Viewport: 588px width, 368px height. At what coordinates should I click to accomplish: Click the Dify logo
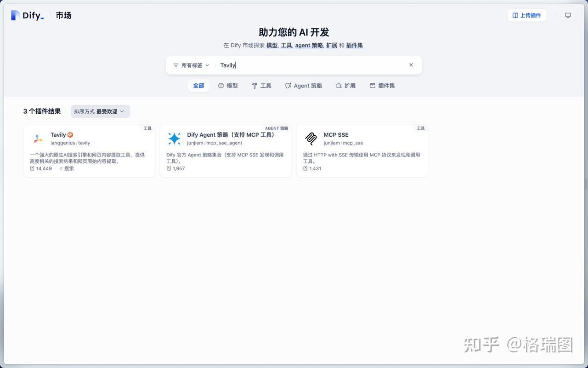[28, 15]
